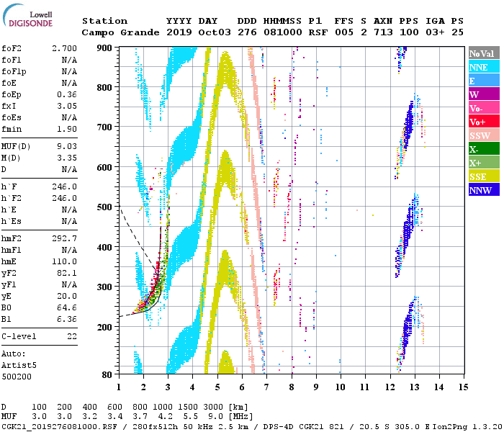
Task: Click the hmF1 N/A value
Action: [x=69, y=250]
